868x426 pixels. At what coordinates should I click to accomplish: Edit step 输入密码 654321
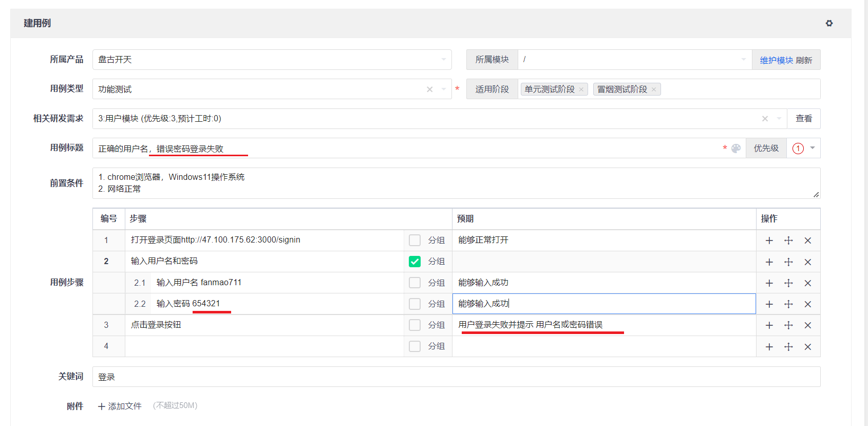(x=277, y=304)
